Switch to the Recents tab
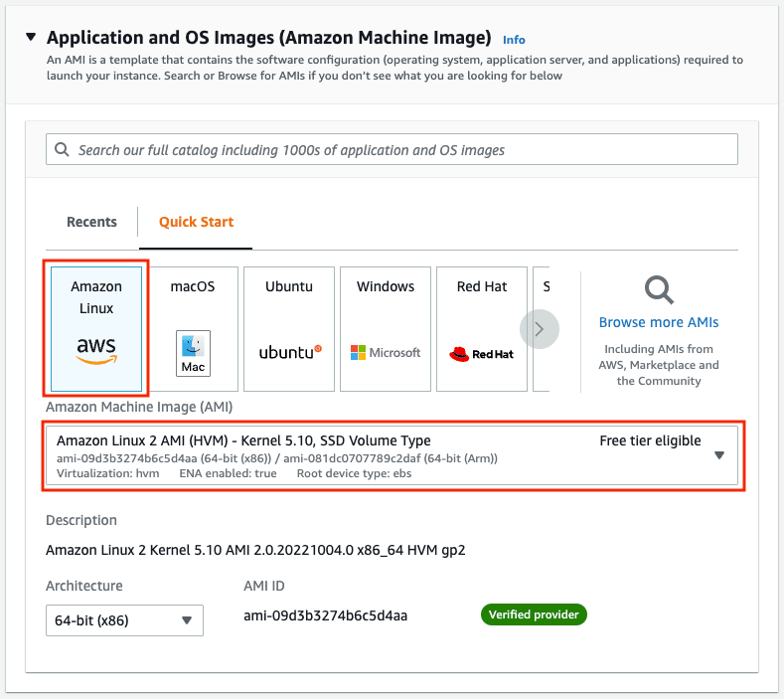This screenshot has height=699, width=784. [x=91, y=222]
